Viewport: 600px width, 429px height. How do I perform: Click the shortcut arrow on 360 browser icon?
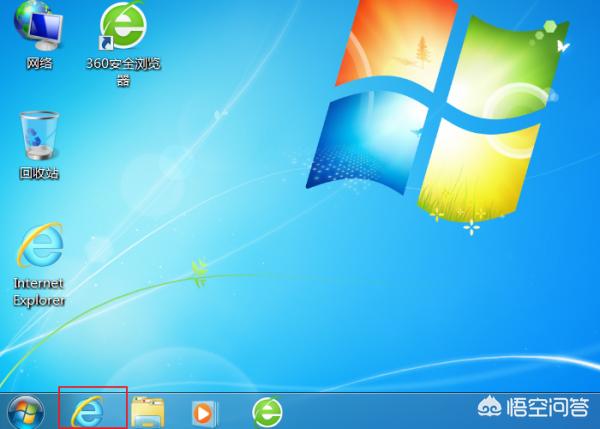(x=105, y=45)
